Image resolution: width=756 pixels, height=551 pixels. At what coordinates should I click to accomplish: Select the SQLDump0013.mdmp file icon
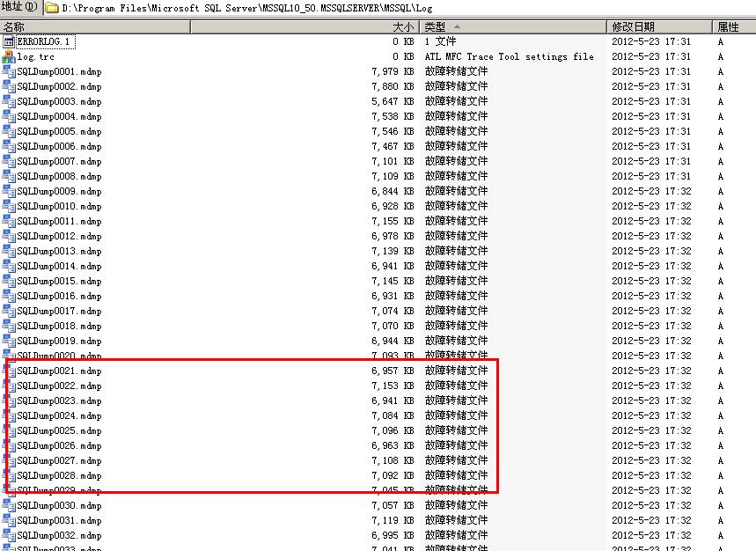point(9,251)
